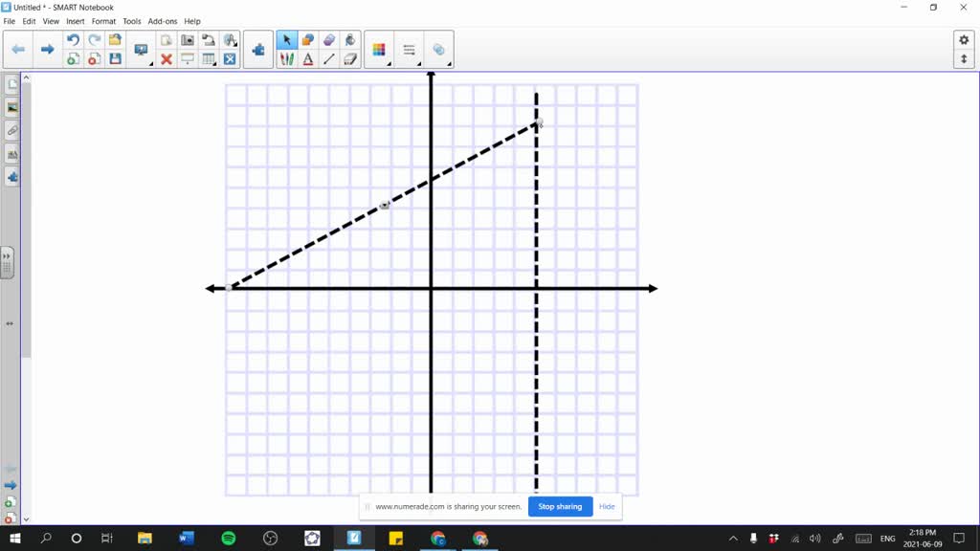The width and height of the screenshot is (980, 551).
Task: Open the Attachments paperclip tab
Action: (11, 131)
